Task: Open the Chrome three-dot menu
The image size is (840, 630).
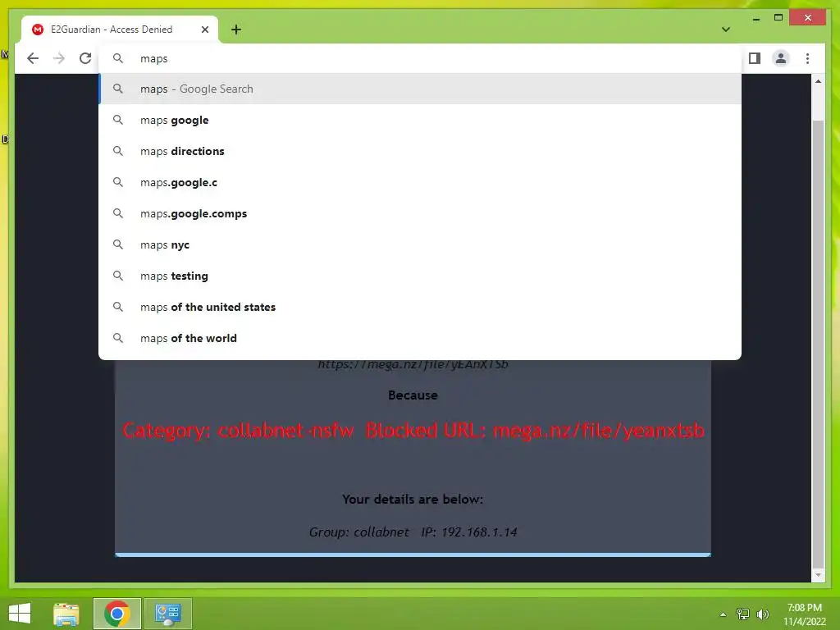Action: click(807, 58)
